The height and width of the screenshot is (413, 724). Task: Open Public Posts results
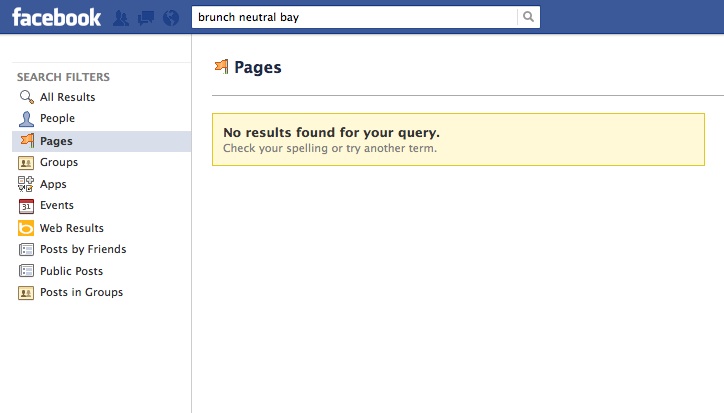71,271
